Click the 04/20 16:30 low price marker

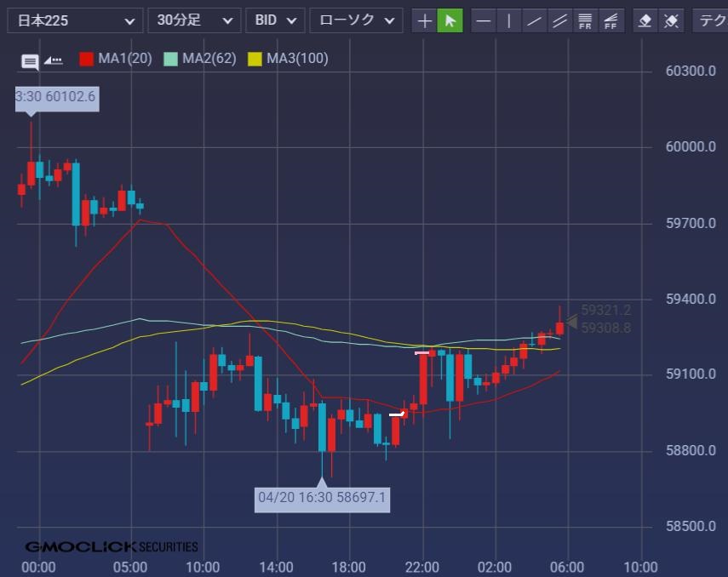[323, 497]
